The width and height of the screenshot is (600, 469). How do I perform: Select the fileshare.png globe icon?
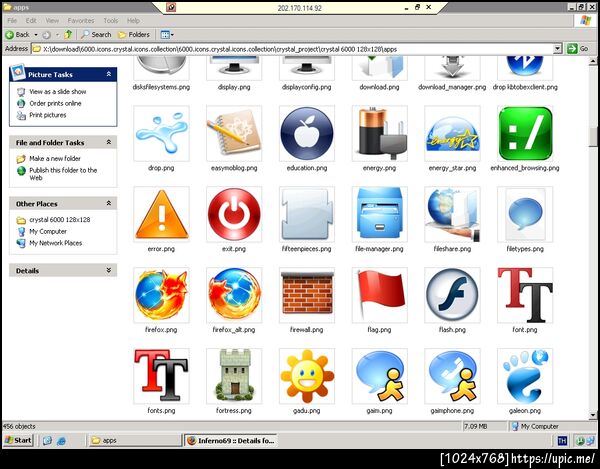[x=452, y=214]
